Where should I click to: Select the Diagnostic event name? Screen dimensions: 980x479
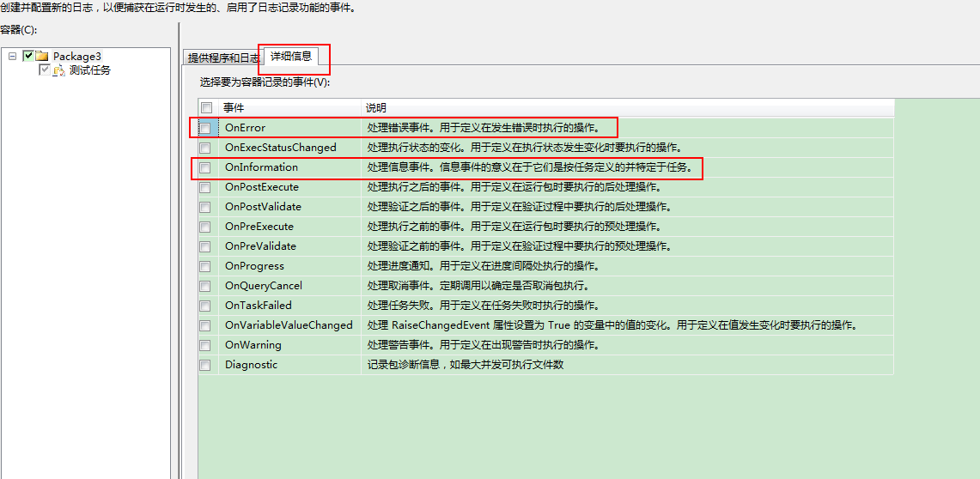251,365
